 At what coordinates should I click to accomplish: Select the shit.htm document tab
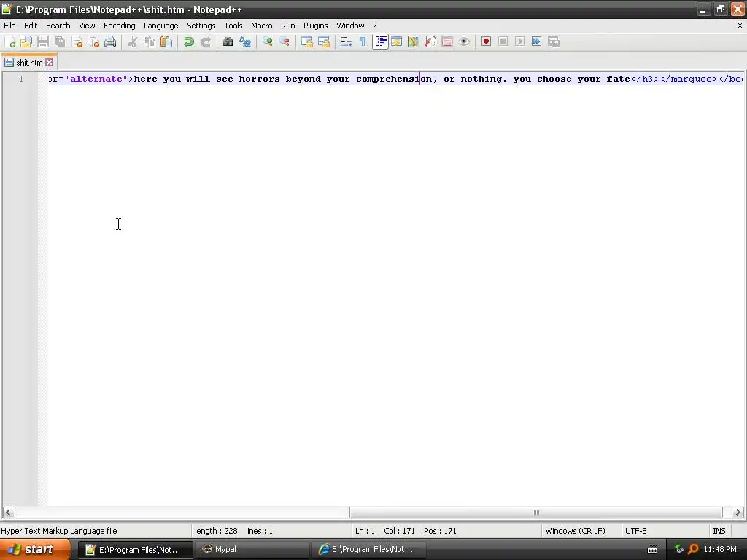click(28, 63)
